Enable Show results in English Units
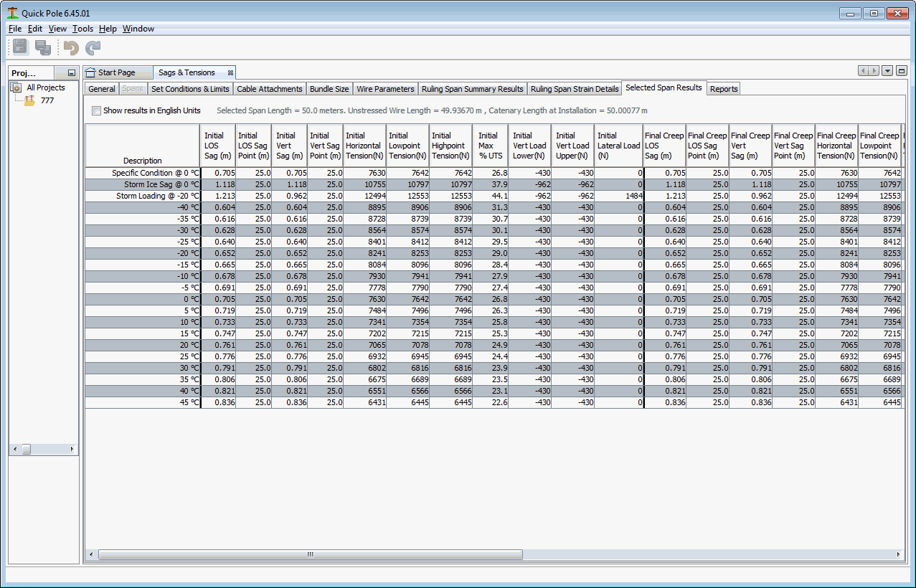 coord(97,111)
